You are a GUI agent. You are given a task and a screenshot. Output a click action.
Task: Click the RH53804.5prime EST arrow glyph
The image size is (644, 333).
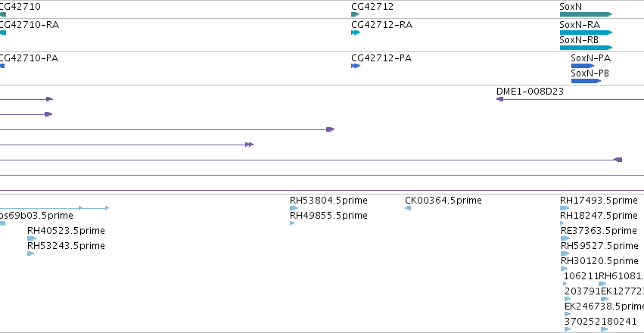click(294, 208)
